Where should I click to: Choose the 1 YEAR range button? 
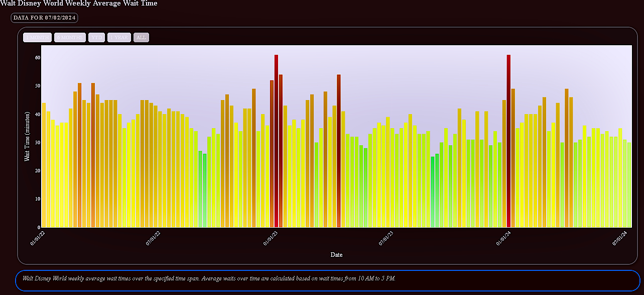click(x=119, y=38)
